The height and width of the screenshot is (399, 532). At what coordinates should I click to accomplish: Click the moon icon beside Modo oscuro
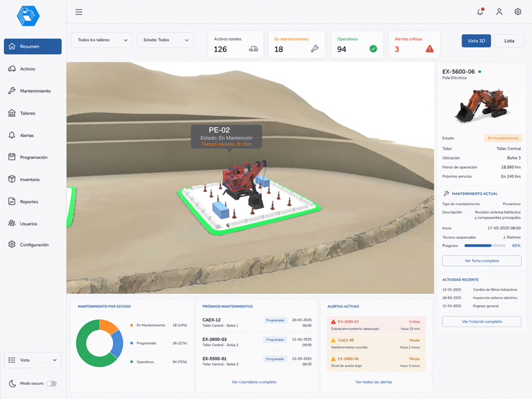12,384
